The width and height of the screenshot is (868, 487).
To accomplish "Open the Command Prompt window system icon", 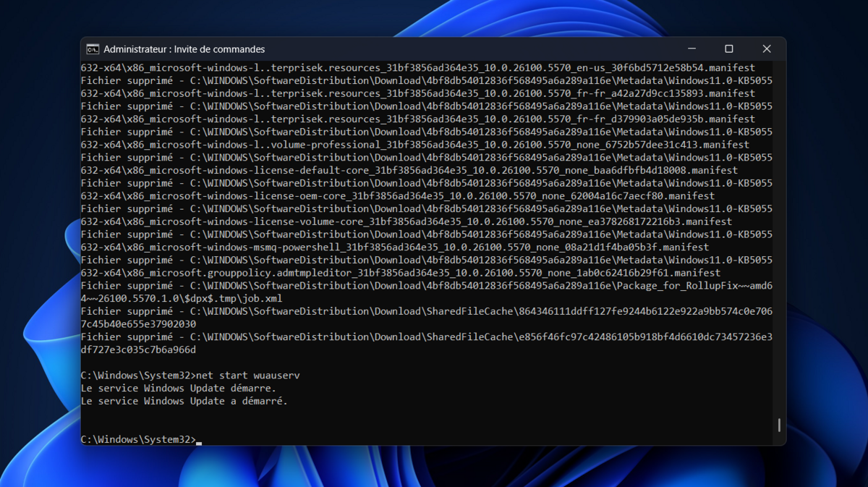I will pyautogui.click(x=93, y=49).
